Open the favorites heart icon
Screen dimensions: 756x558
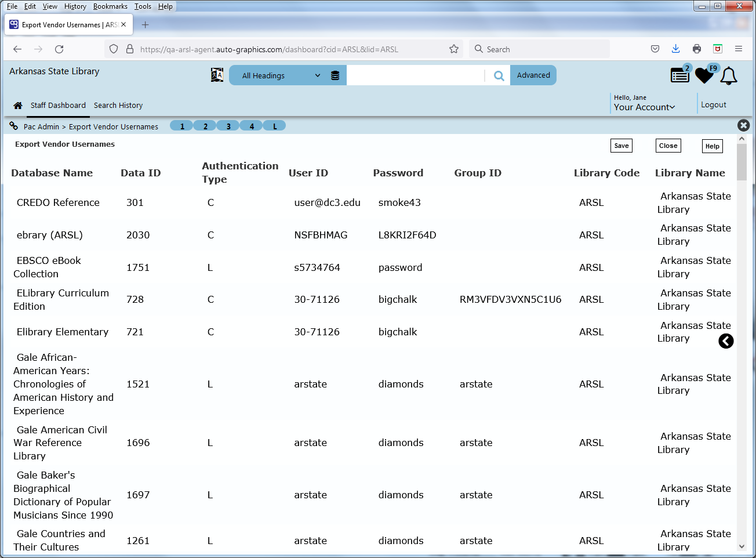[705, 75]
